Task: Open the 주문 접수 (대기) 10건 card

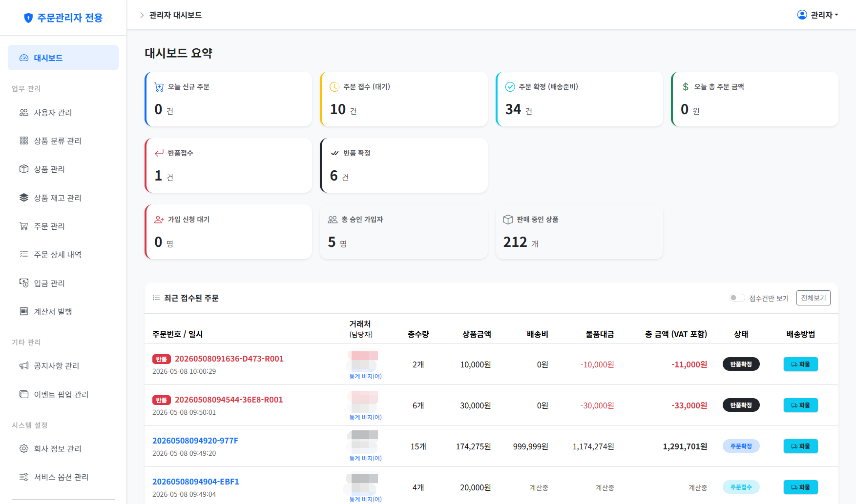Action: [404, 99]
